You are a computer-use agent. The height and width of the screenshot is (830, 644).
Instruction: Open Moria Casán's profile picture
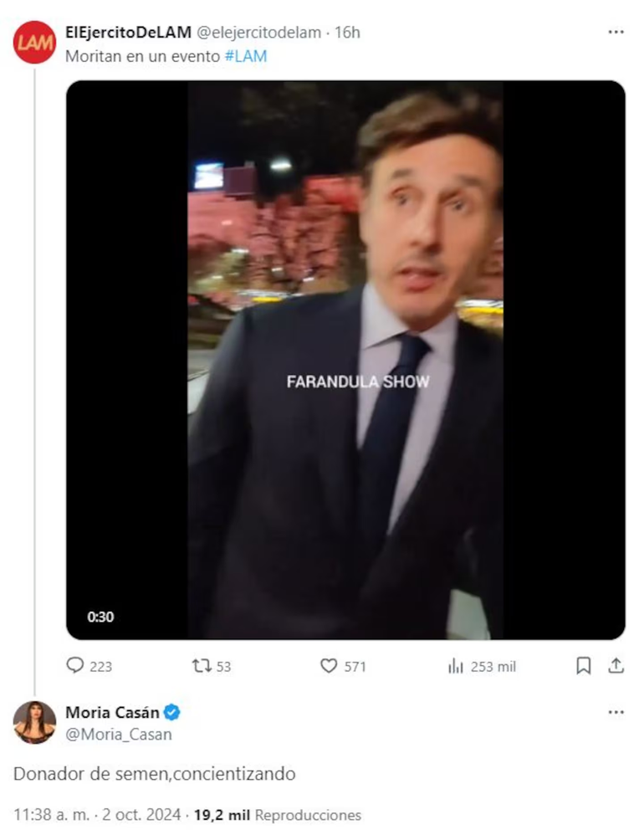(x=34, y=722)
